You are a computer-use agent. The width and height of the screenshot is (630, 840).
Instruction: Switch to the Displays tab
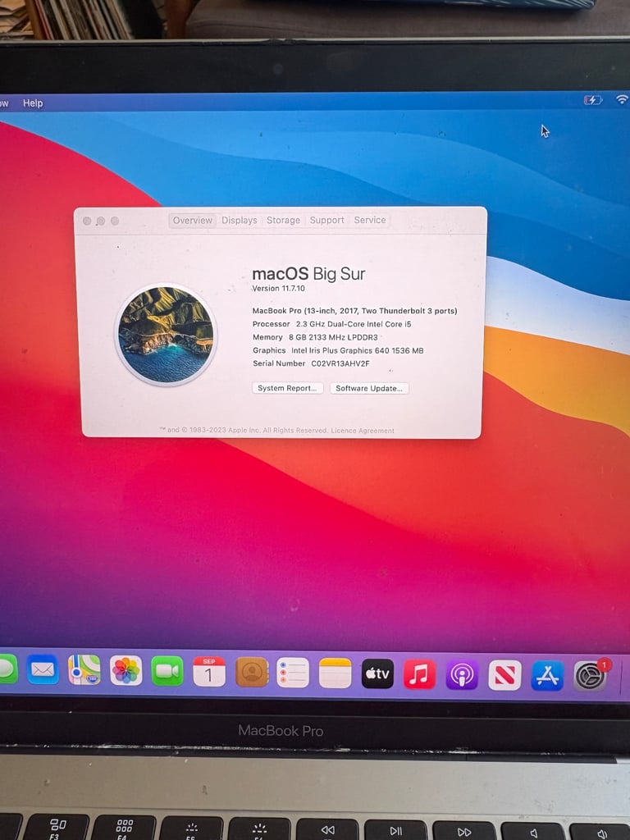[240, 220]
